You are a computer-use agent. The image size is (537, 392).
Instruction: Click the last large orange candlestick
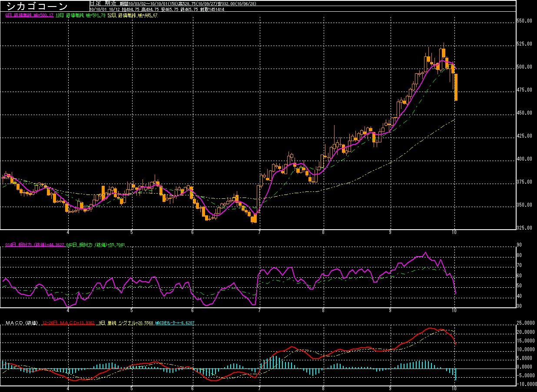(456, 87)
